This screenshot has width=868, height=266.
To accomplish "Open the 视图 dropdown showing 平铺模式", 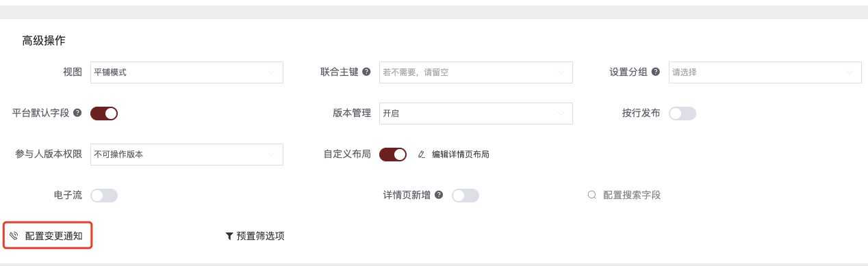I will (x=187, y=72).
